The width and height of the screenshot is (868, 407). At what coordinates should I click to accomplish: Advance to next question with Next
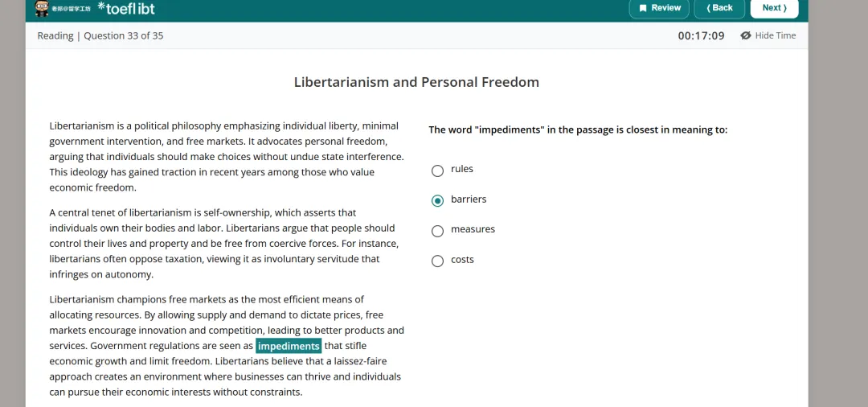pyautogui.click(x=774, y=8)
